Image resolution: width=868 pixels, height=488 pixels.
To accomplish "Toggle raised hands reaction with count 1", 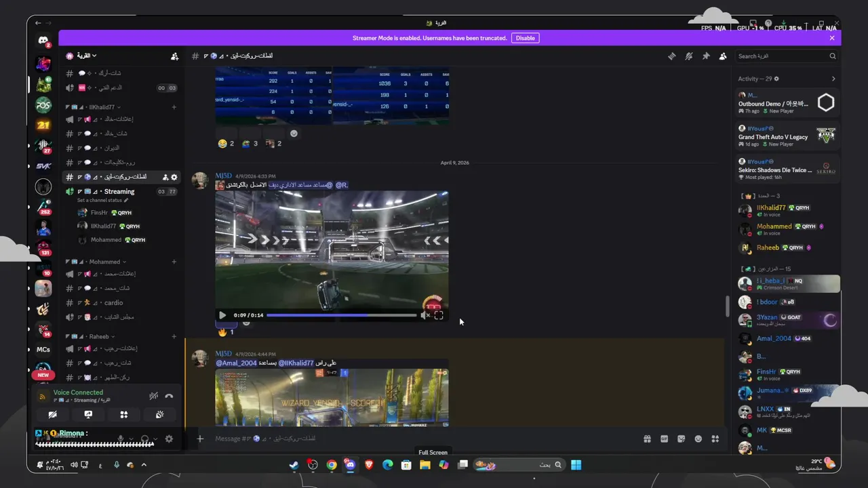I will click(x=226, y=332).
